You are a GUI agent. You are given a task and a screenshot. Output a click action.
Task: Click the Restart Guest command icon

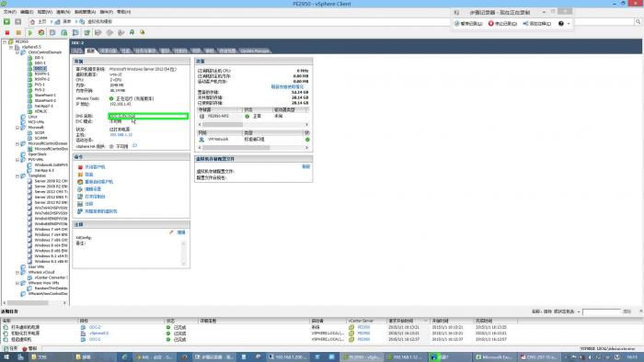(x=80, y=182)
